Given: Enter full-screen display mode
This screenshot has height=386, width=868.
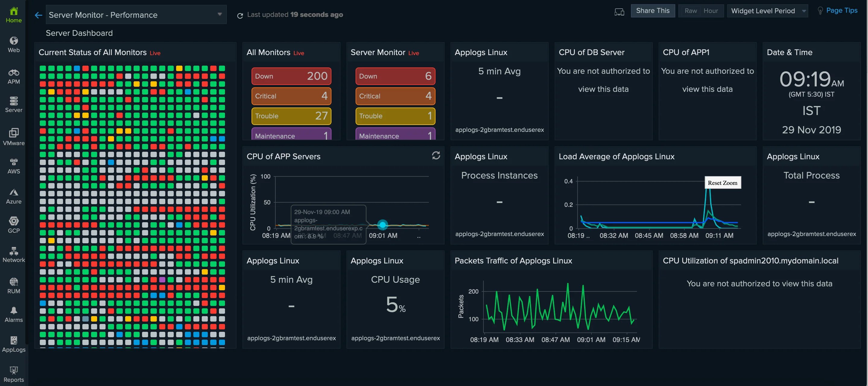Looking at the screenshot, I should coord(619,12).
